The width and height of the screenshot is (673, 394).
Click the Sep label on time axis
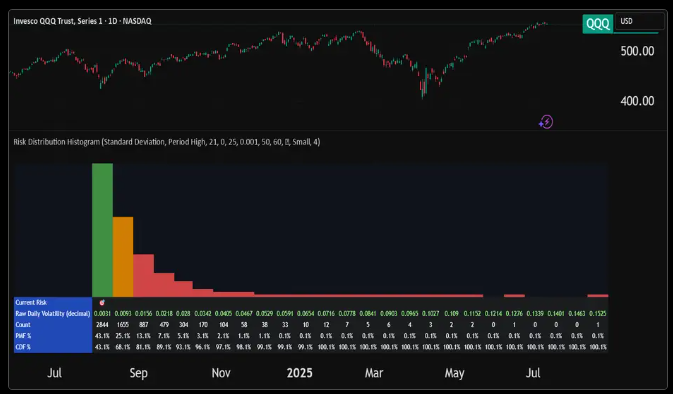pos(139,373)
